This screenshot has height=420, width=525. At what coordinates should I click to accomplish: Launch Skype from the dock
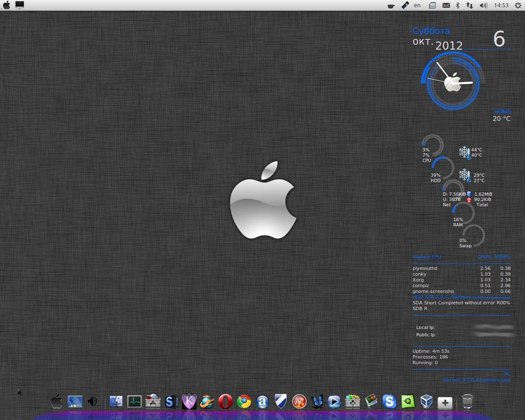[x=389, y=401]
